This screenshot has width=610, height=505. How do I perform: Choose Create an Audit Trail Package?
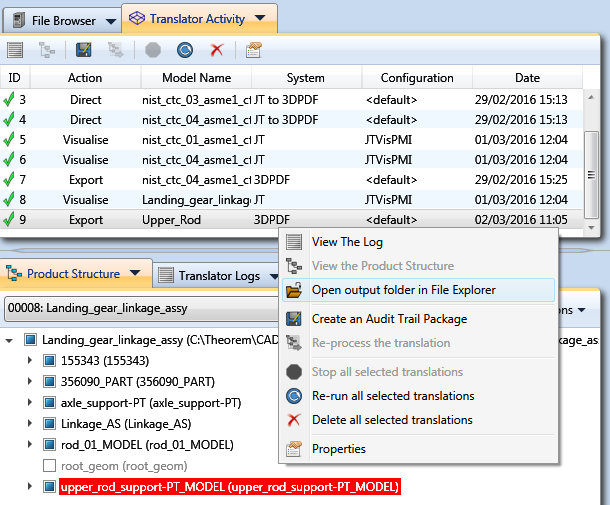click(418, 319)
